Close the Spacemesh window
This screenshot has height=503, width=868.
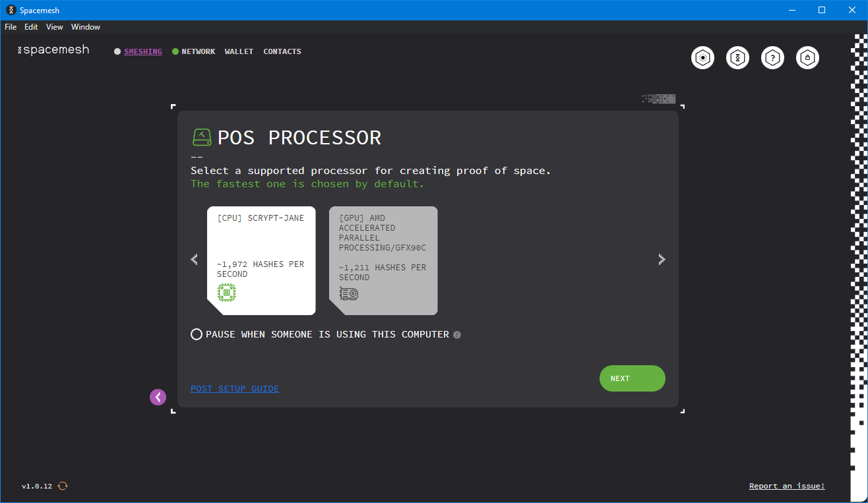coord(852,10)
